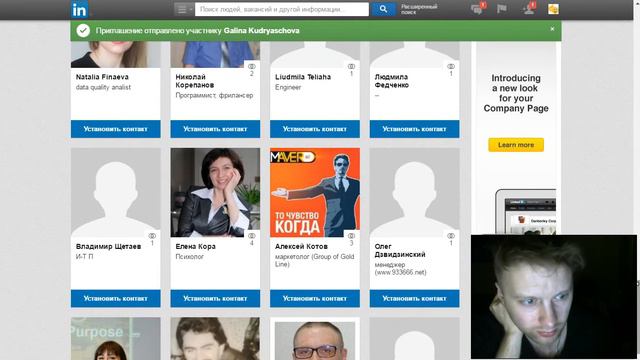This screenshot has height=360, width=640.
Task: Open Елена Кора profile name
Action: click(196, 247)
